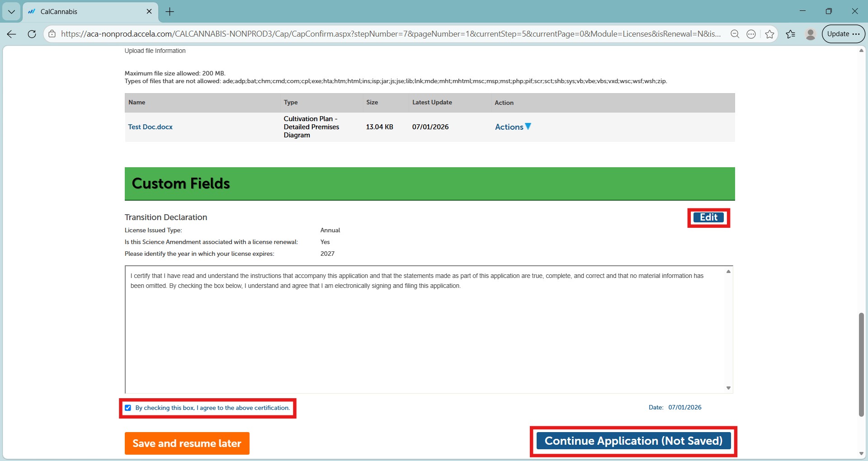View site information lock icon
The image size is (868, 461).
[x=52, y=34]
